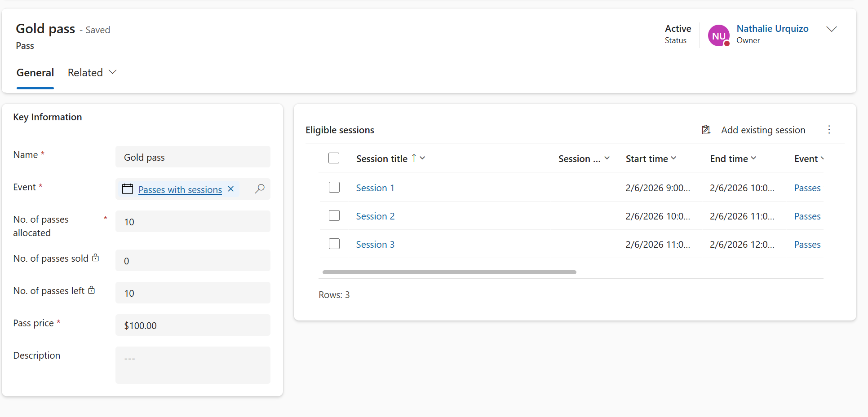
Task: Click the lock icon beside passes left
Action: (92, 290)
